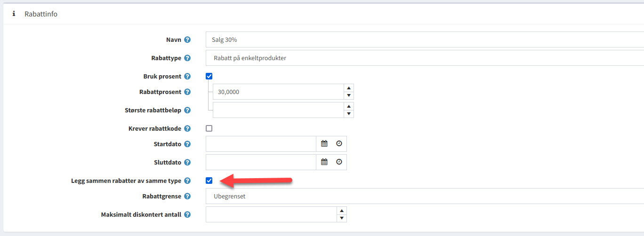Open the Sluttdato calendar picker
Screen dimensions: 644x236
pyautogui.click(x=324, y=162)
